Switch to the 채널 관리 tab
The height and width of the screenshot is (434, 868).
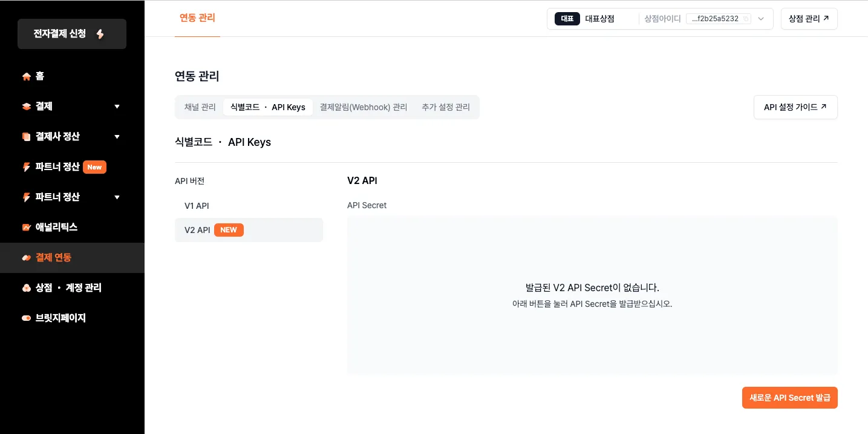[x=200, y=107]
